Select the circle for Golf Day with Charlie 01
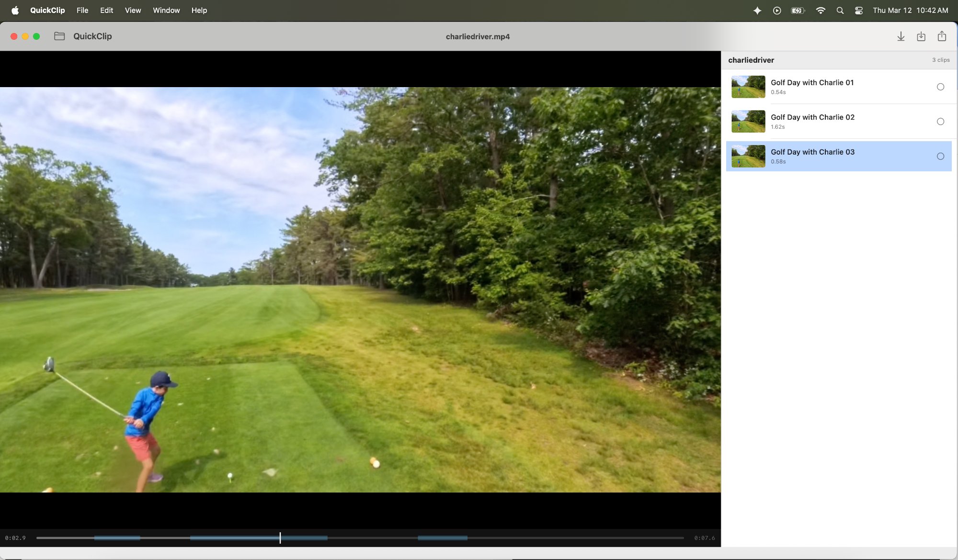Image resolution: width=958 pixels, height=560 pixels. click(x=940, y=87)
